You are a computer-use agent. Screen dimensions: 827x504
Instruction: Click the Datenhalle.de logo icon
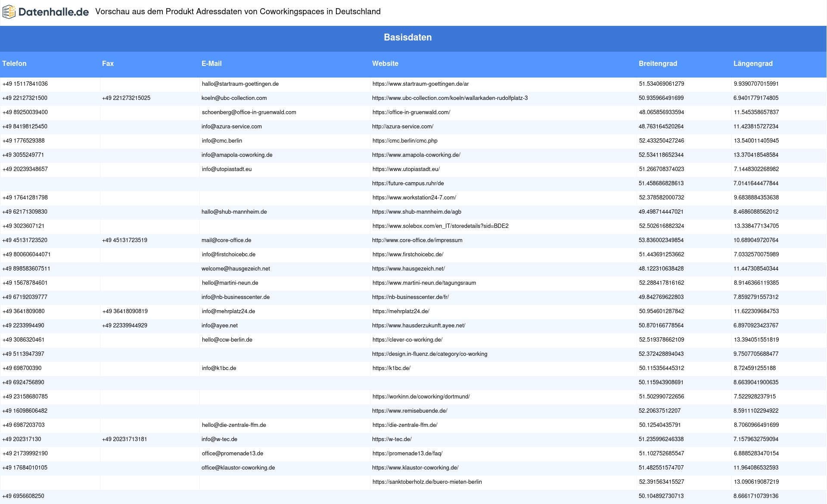click(x=9, y=12)
